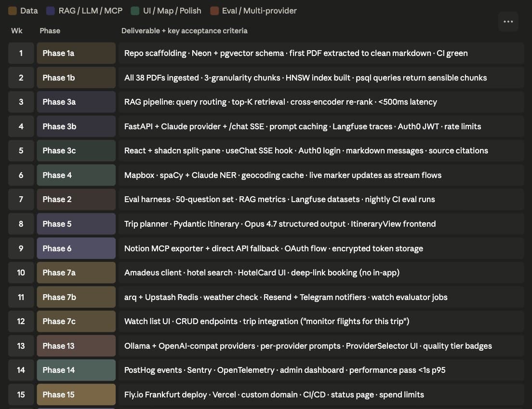Click week number 4 cell

[21, 126]
